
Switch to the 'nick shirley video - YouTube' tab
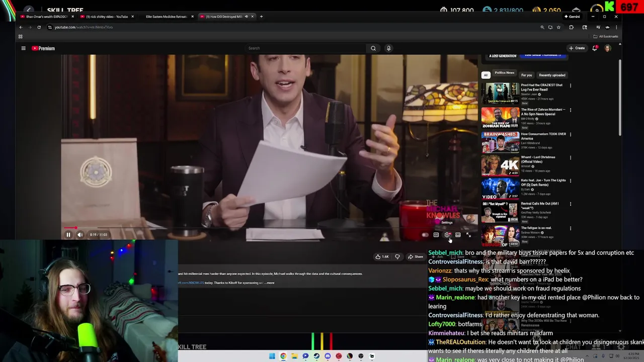point(107,17)
